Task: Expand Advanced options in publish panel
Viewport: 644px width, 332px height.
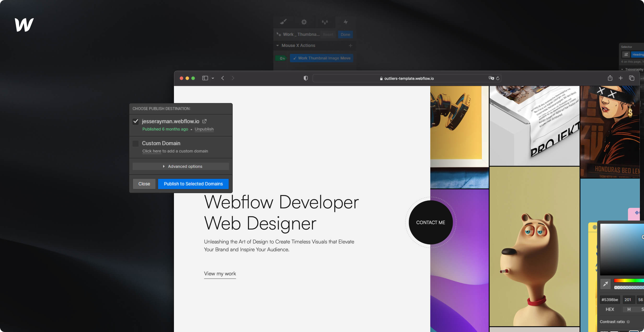Action: [180, 166]
